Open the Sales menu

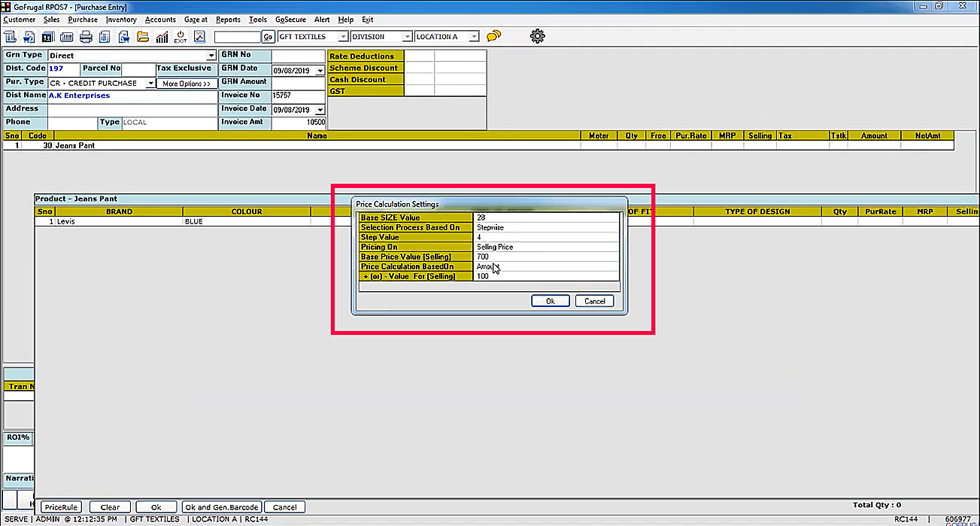52,20
